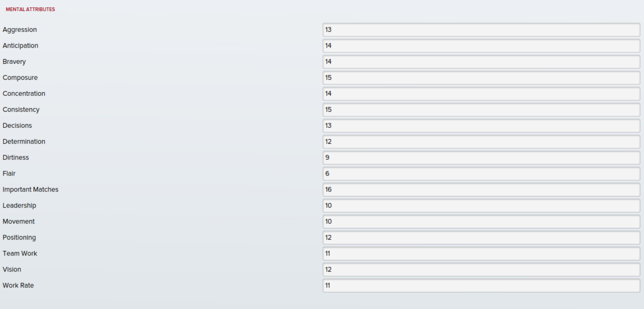Click the Movement value field
644x309 pixels.
click(481, 222)
